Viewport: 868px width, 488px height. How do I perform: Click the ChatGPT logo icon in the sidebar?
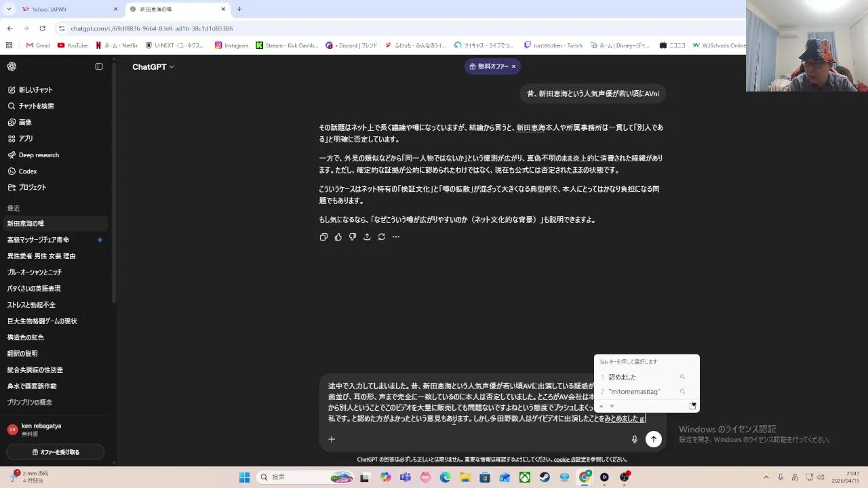tap(12, 66)
